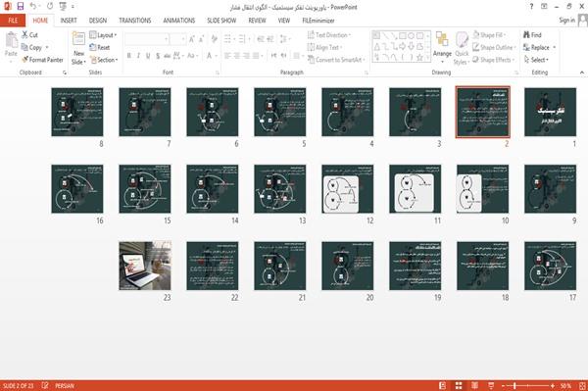Image resolution: width=588 pixels, height=391 pixels.
Task: Switch to the VIEW tab
Action: [x=284, y=21]
